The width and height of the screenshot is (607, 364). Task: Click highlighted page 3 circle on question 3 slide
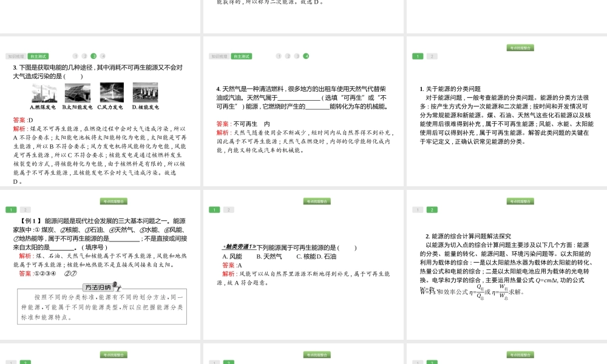93,56
